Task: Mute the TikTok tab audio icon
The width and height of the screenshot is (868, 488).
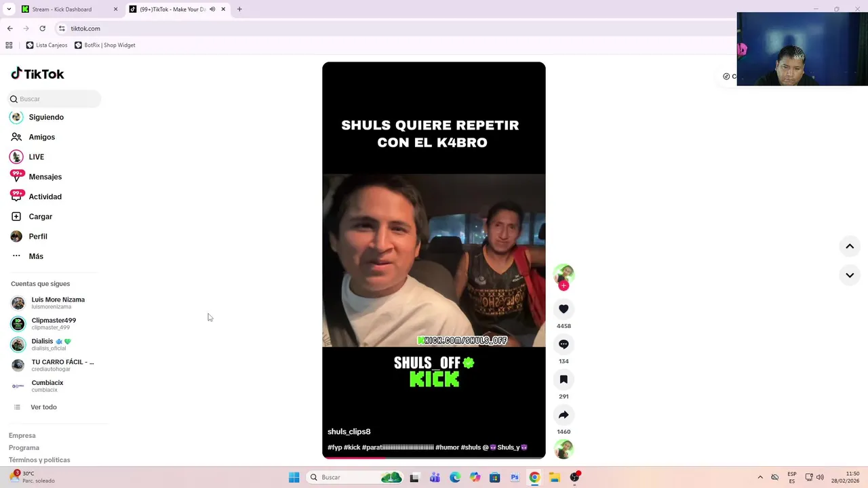Action: [212, 9]
